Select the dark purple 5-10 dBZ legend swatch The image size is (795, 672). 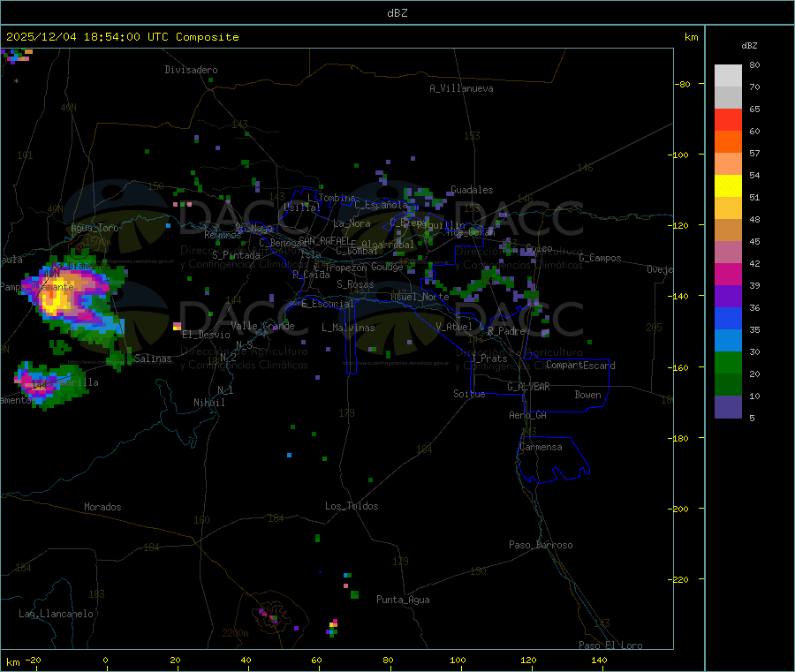tap(728, 407)
